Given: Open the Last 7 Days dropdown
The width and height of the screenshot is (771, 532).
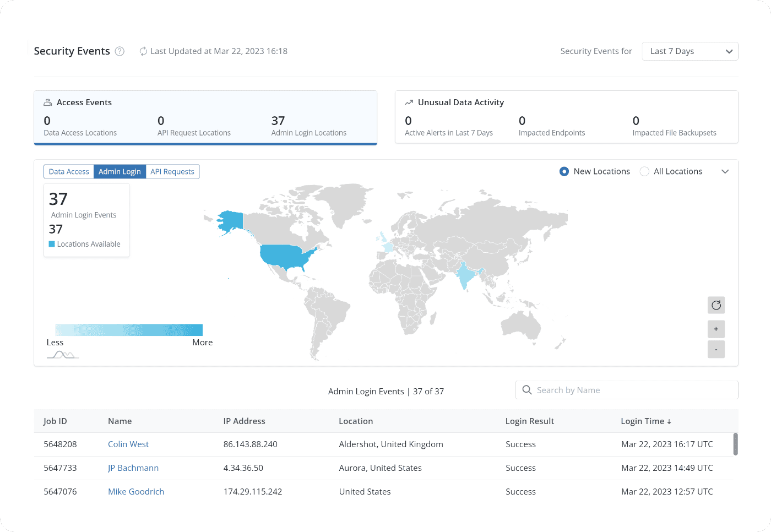Looking at the screenshot, I should [689, 51].
